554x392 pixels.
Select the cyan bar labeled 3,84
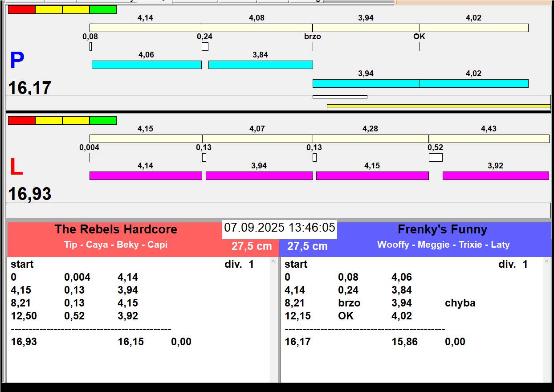[261, 65]
